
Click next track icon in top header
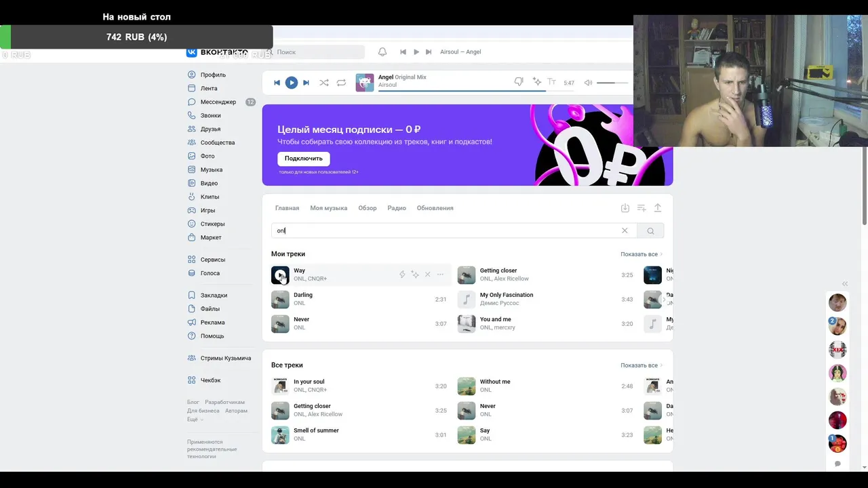[430, 52]
